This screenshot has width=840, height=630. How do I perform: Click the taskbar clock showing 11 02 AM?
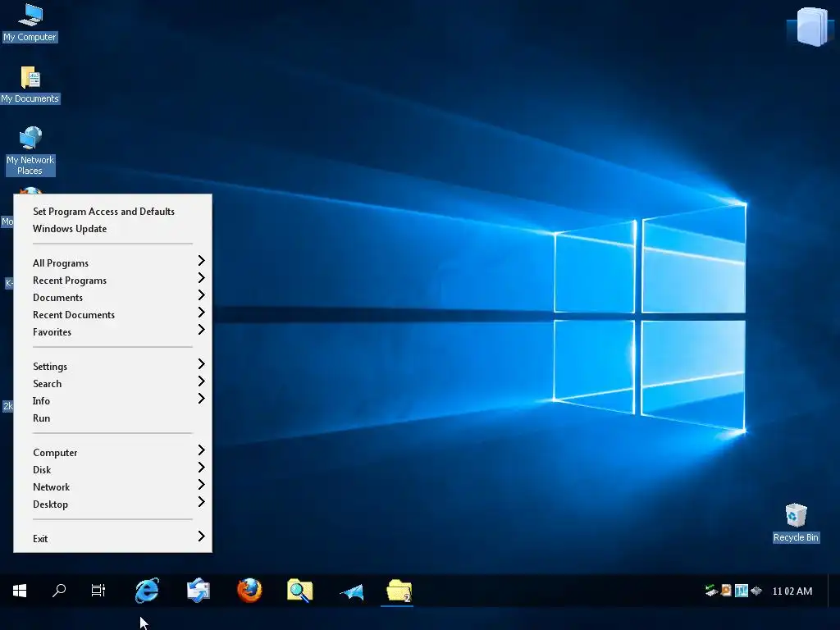tap(792, 591)
